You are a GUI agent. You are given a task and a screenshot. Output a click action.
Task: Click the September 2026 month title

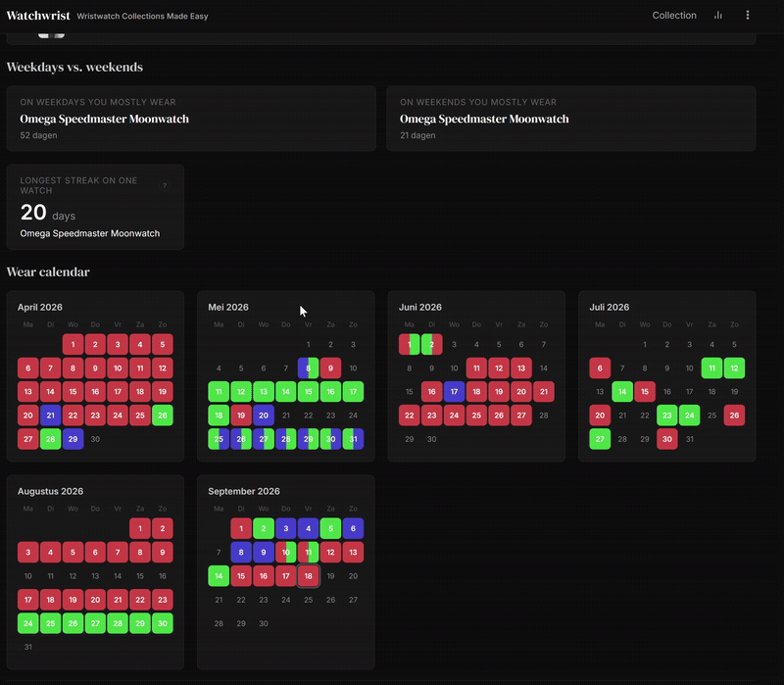pos(244,491)
